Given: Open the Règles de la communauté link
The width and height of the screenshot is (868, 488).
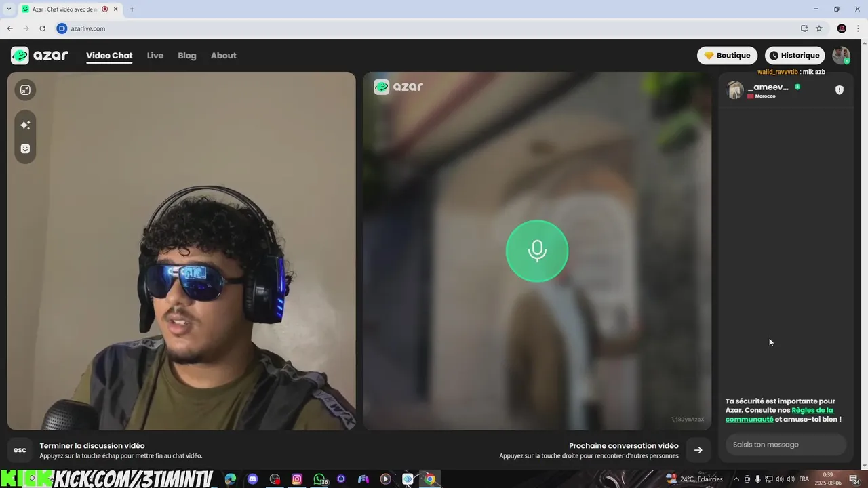Looking at the screenshot, I should (779, 415).
